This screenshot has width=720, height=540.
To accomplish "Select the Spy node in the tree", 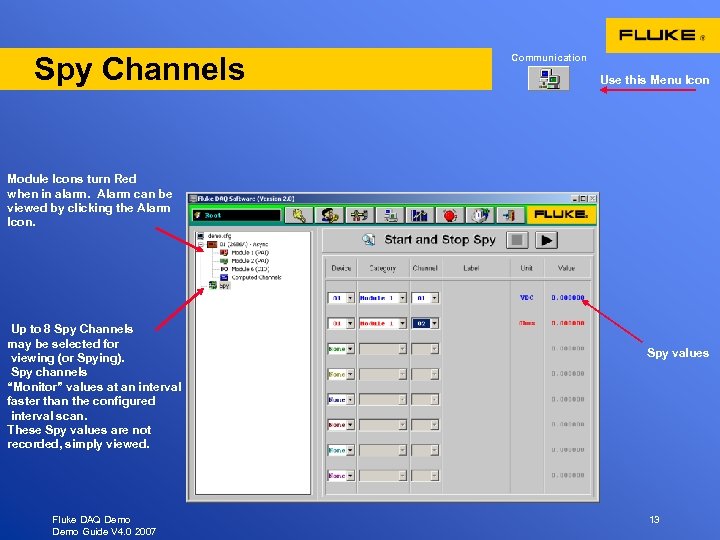I will 224,286.
